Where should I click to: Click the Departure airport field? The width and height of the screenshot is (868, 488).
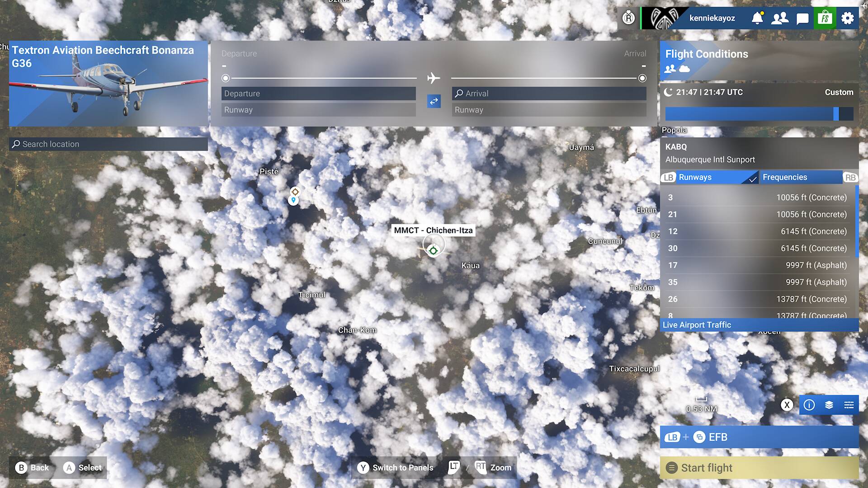coord(319,94)
